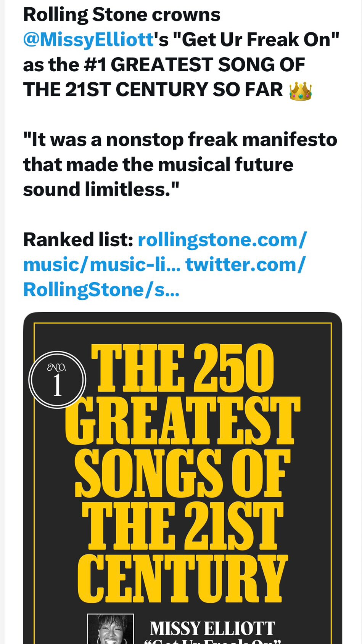Screen dimensions: 362x644
Task: Open the twitter.com/RollingStone quoted tweet link
Action: pos(245,265)
